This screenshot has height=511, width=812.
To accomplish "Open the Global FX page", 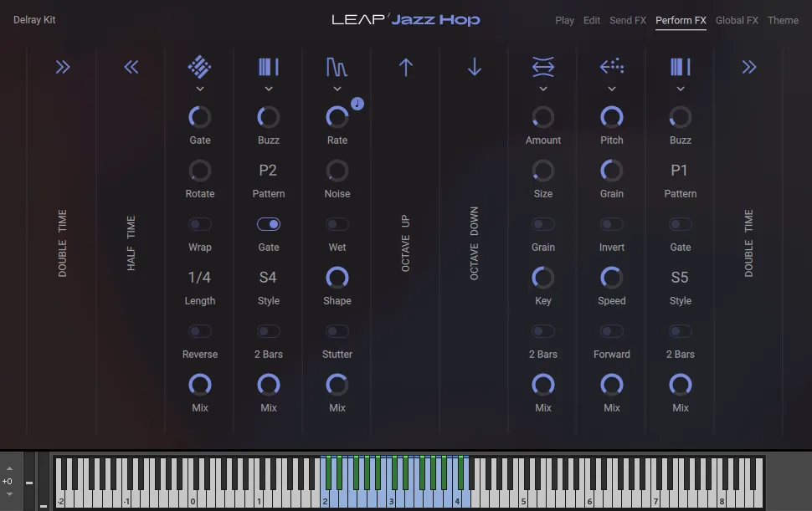I will point(737,20).
